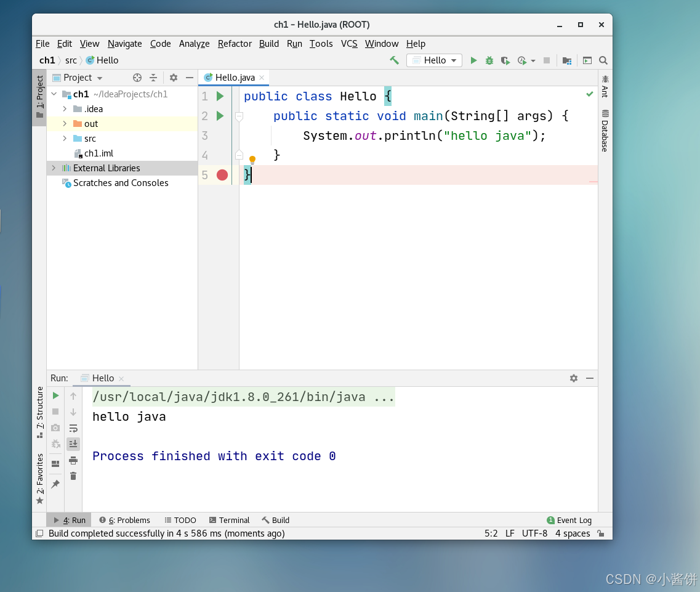
Task: Click the UTF-8 encoding in status bar
Action: [x=534, y=533]
